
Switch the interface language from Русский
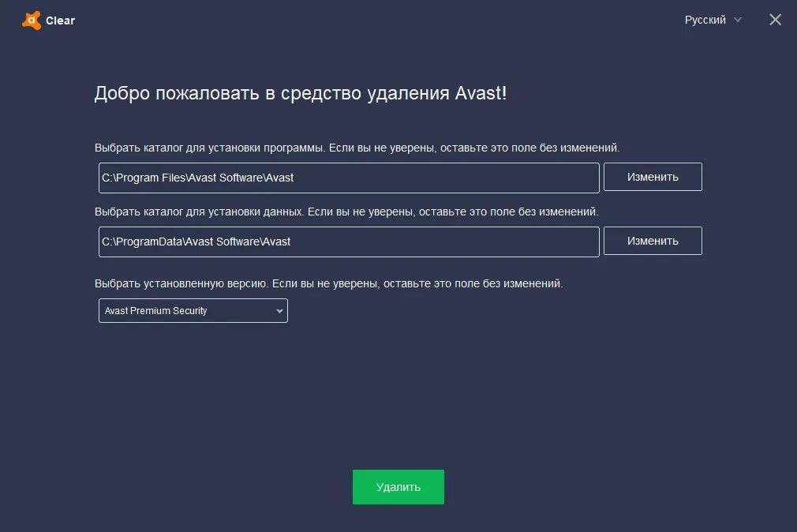(706, 20)
